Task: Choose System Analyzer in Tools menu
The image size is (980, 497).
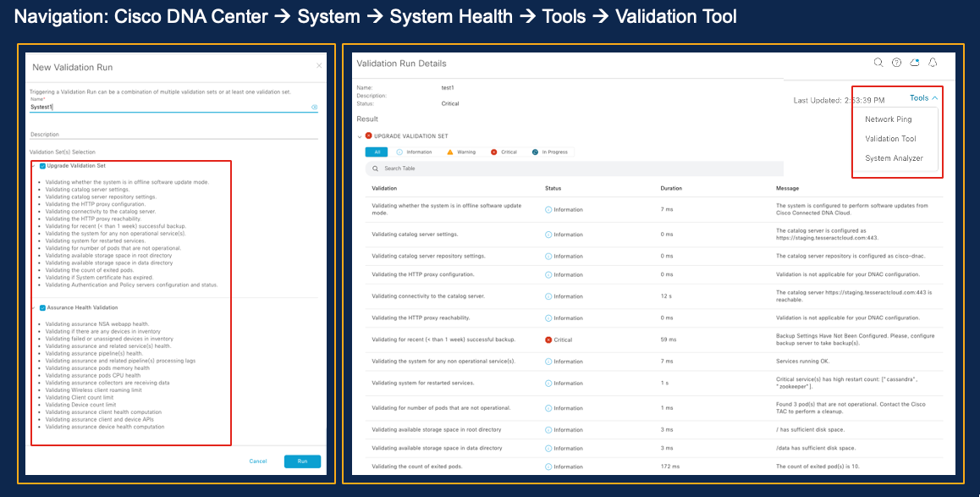Action: 894,158
